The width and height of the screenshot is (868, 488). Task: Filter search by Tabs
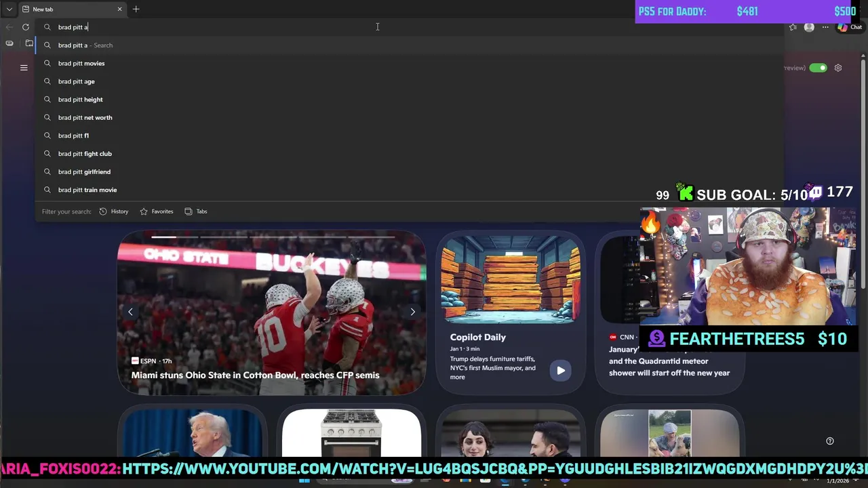pyautogui.click(x=196, y=211)
